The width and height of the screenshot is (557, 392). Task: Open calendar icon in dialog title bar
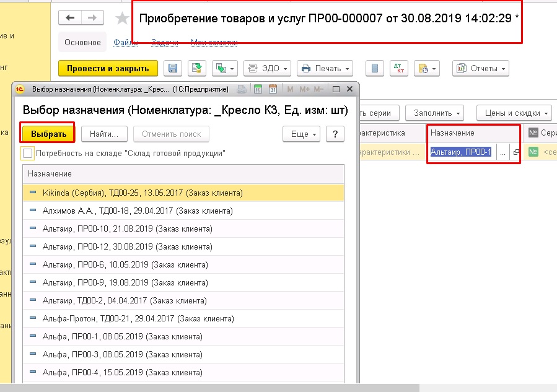point(273,89)
